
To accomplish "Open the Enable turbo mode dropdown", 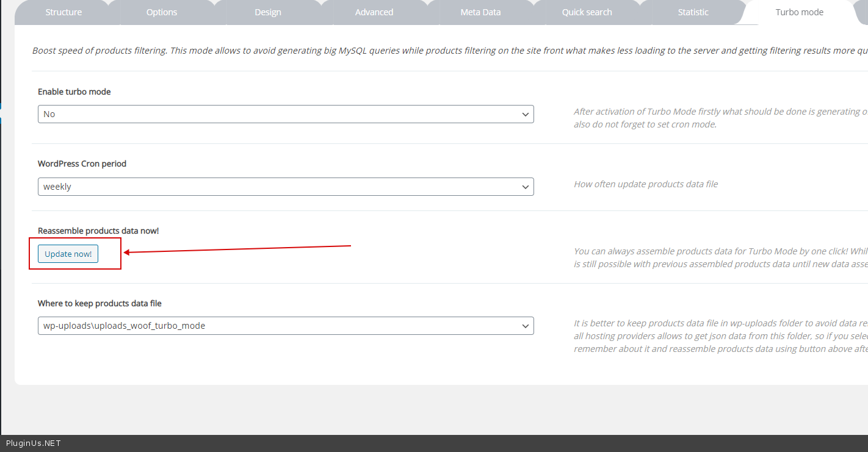I will click(x=286, y=114).
